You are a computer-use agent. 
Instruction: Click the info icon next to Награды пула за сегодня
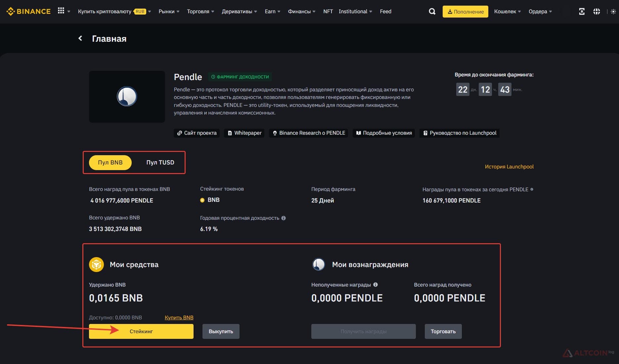(x=532, y=189)
